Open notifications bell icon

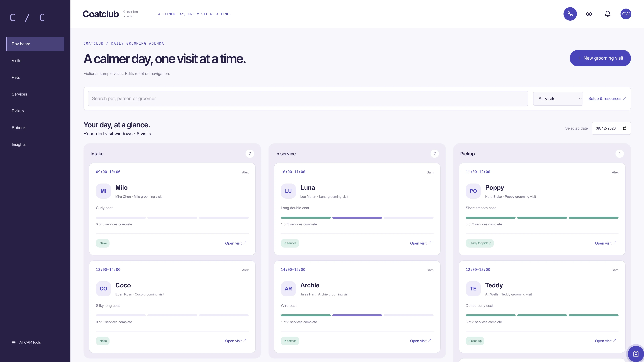[x=608, y=14]
